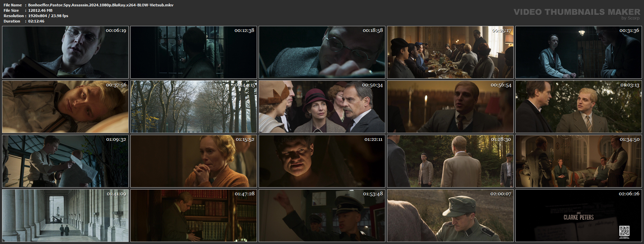The width and height of the screenshot is (644, 244).
Task: Open the soldier frame at 02:00:07
Action: [450, 216]
